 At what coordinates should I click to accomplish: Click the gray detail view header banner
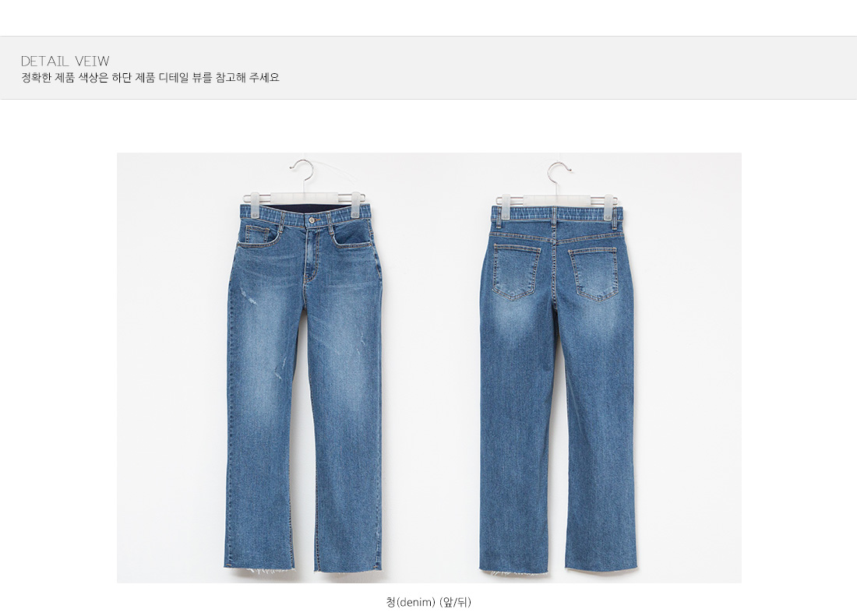428,68
